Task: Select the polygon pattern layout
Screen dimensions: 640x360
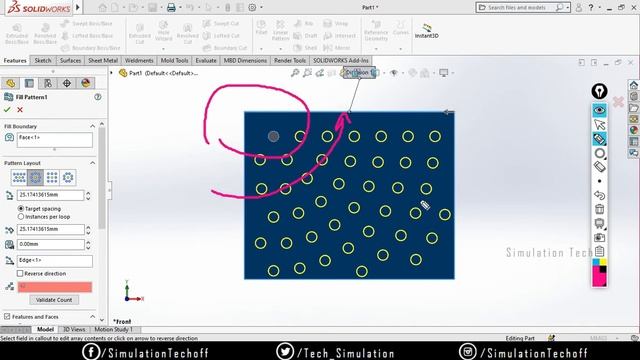Action: click(68, 178)
